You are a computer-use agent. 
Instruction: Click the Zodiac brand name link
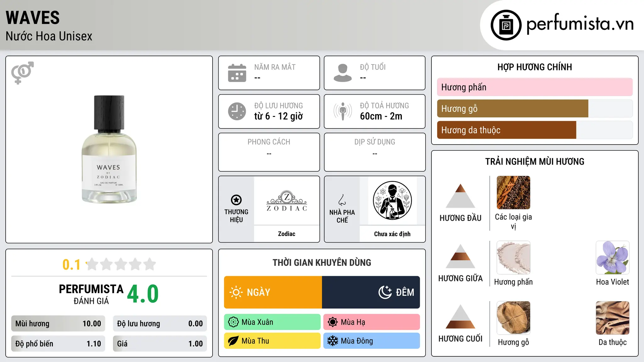click(x=286, y=234)
